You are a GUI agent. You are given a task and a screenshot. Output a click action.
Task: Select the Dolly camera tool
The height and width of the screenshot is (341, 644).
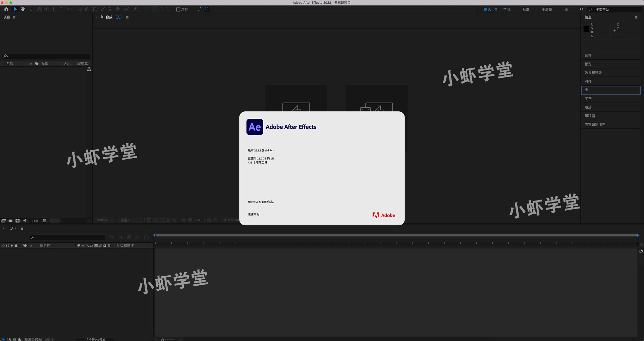(x=54, y=9)
